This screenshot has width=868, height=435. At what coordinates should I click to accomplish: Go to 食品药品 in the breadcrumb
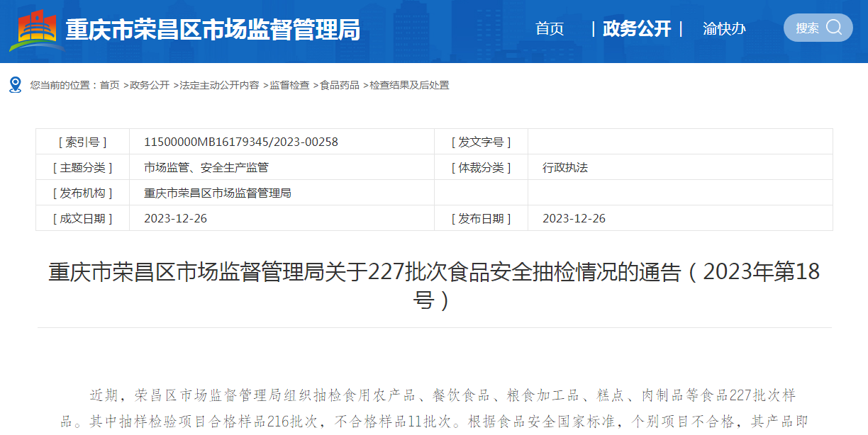tap(340, 85)
